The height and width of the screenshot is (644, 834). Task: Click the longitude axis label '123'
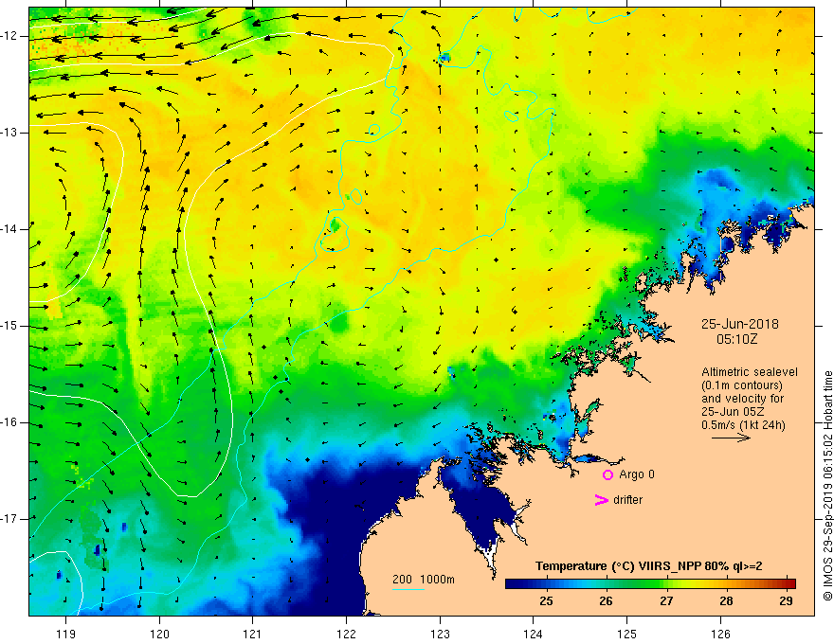[x=440, y=634]
